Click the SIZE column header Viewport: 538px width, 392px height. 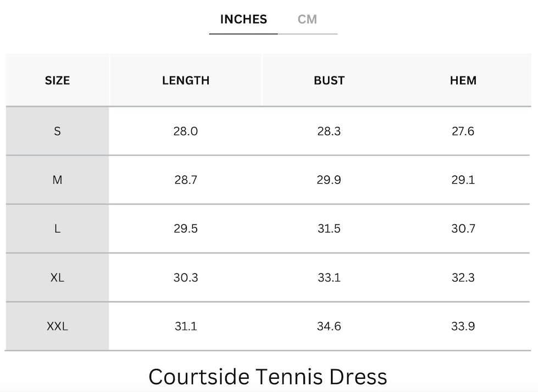click(x=57, y=80)
